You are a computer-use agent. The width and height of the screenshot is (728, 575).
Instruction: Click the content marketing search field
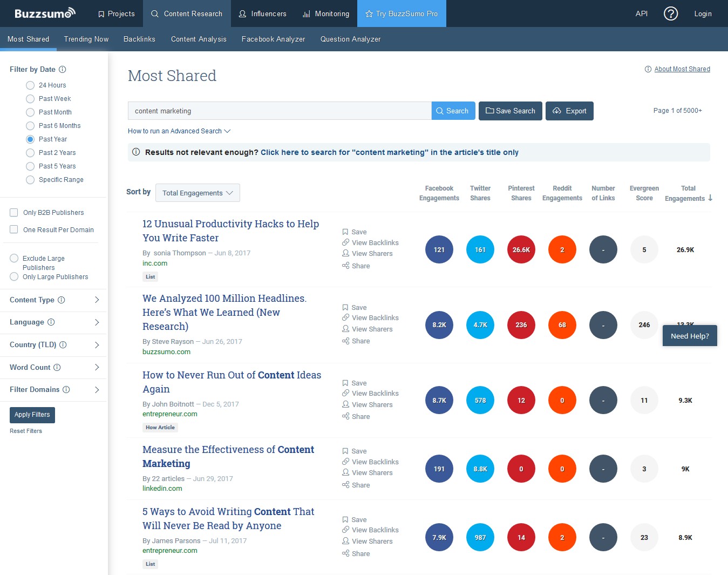click(x=279, y=111)
